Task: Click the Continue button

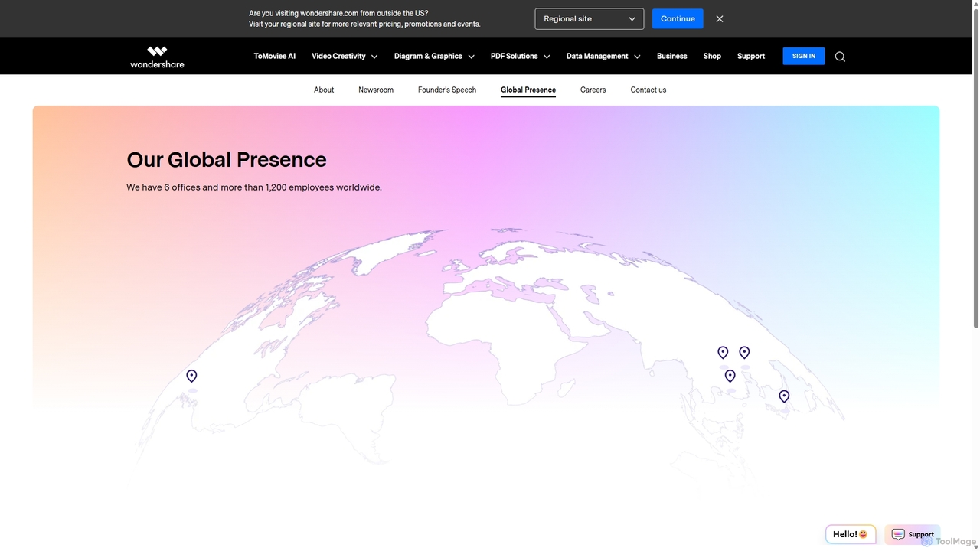Action: click(x=678, y=19)
